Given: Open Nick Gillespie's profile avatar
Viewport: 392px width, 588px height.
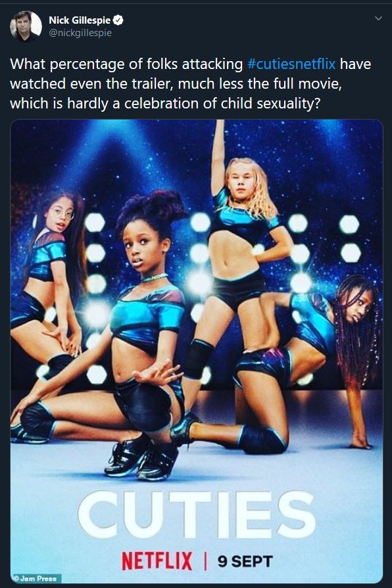Looking at the screenshot, I should [26, 26].
